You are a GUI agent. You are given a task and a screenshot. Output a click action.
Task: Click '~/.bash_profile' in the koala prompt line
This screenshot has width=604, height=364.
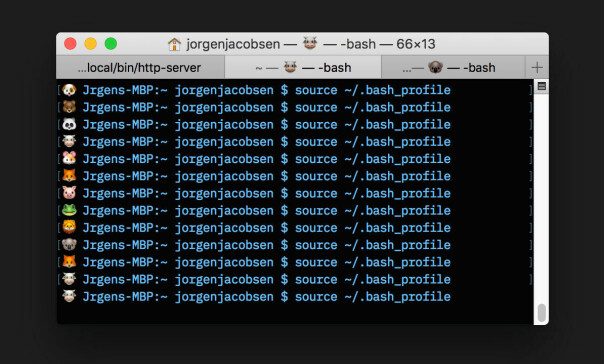[x=398, y=245]
